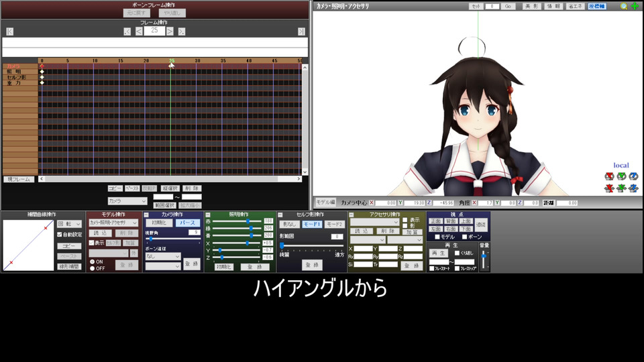Click the X-axis move icon in bottom row
The image size is (644, 362).
(609, 188)
